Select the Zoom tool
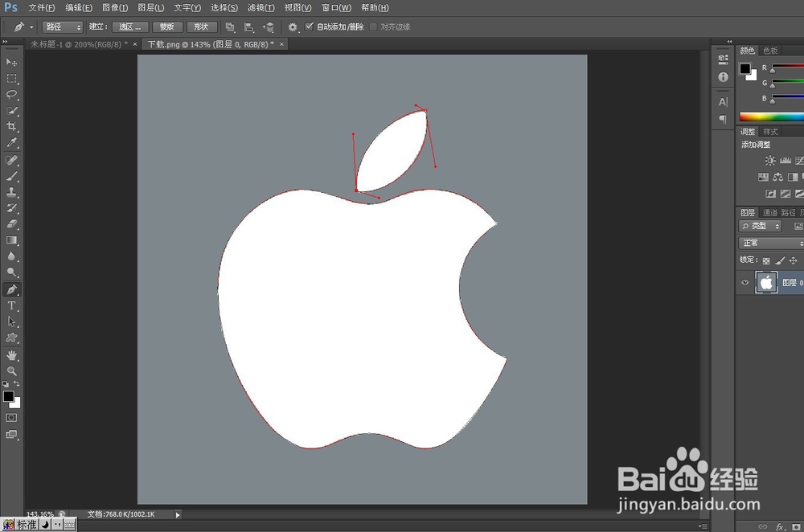 pyautogui.click(x=11, y=371)
